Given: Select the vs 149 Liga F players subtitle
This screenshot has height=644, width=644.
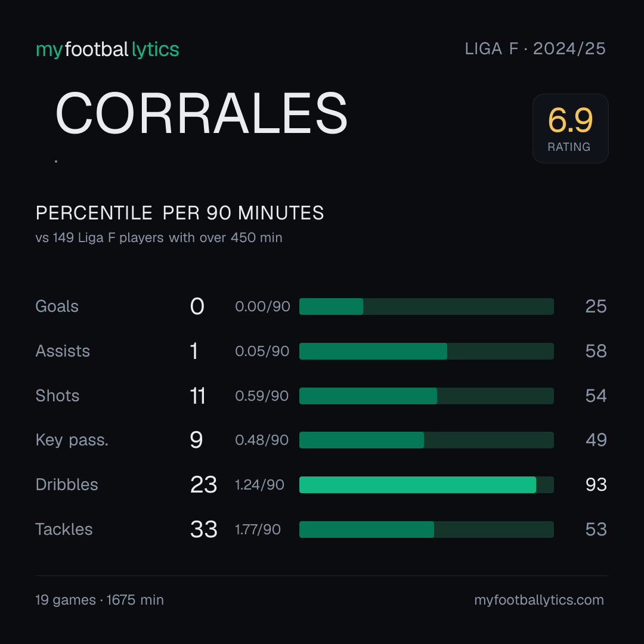Looking at the screenshot, I should pos(159,238).
